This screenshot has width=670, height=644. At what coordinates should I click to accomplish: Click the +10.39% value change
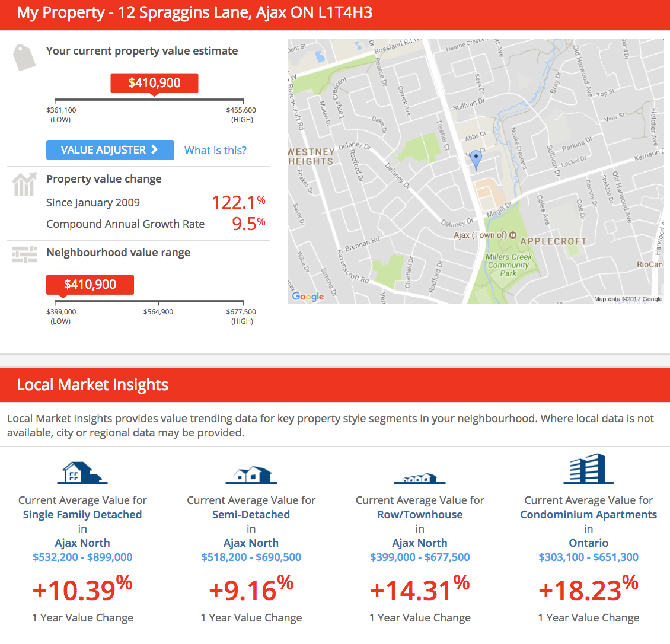[x=82, y=589]
